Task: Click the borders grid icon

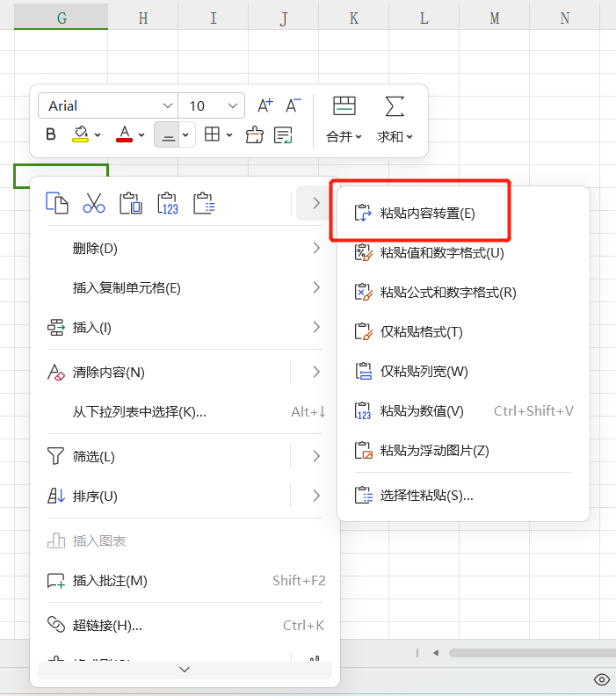Action: (x=212, y=134)
